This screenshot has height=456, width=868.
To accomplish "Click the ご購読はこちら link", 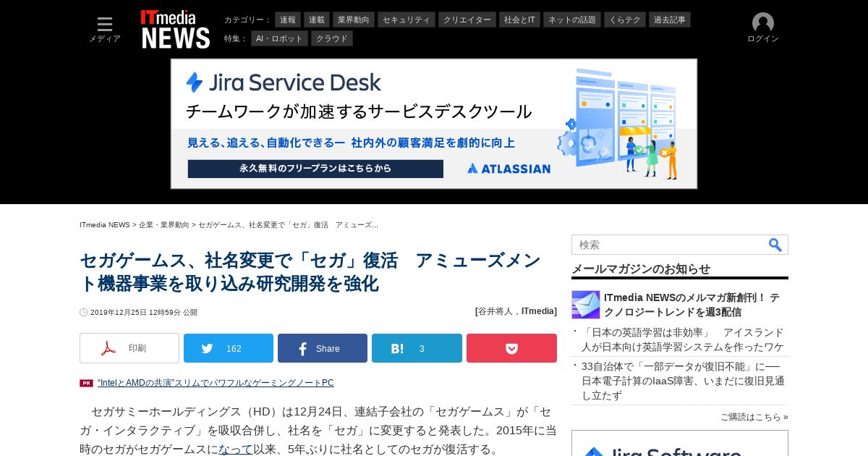I will (754, 417).
